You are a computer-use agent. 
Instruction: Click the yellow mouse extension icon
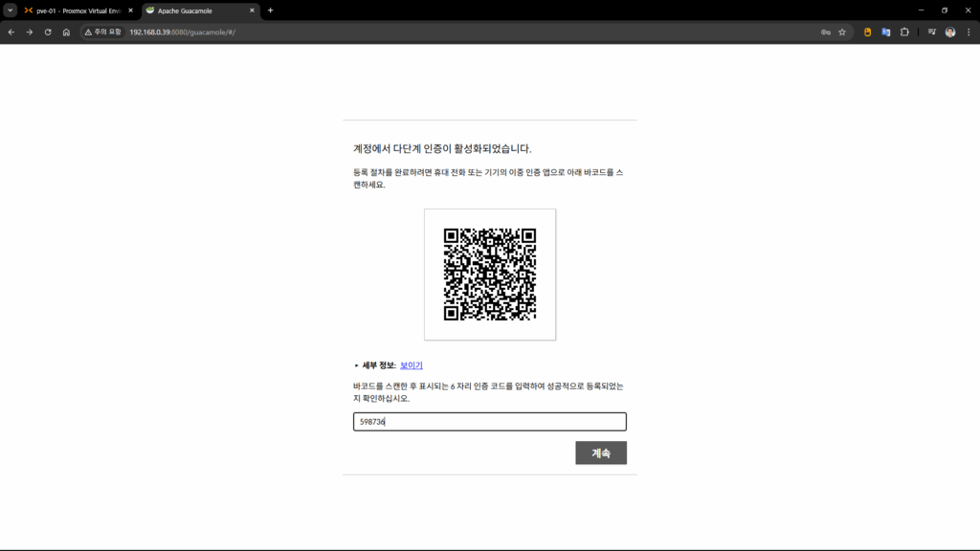(x=868, y=32)
